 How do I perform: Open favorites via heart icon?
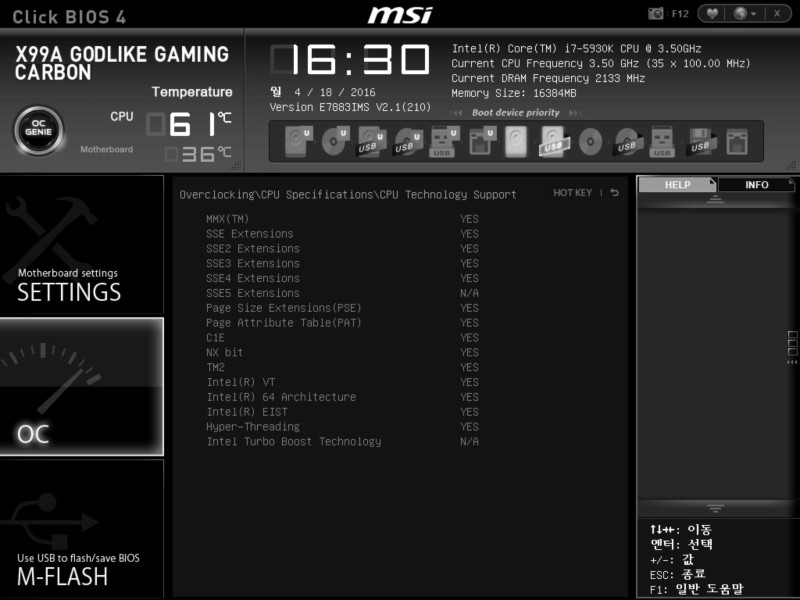712,13
